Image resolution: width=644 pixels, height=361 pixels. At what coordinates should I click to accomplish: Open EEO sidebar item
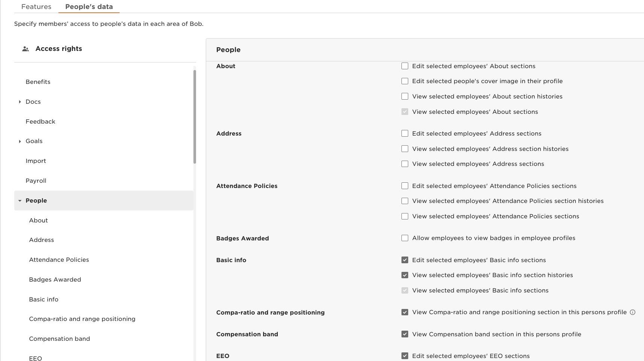coord(35,358)
